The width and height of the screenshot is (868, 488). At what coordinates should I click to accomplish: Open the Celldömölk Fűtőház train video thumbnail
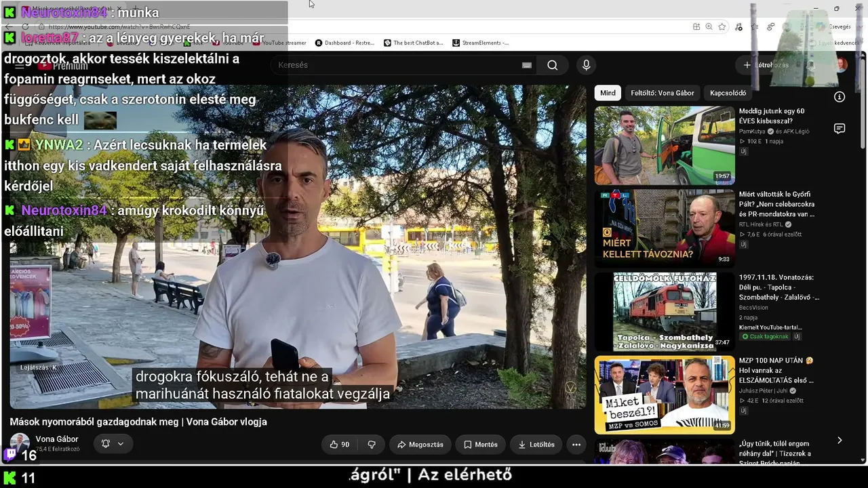[665, 312]
